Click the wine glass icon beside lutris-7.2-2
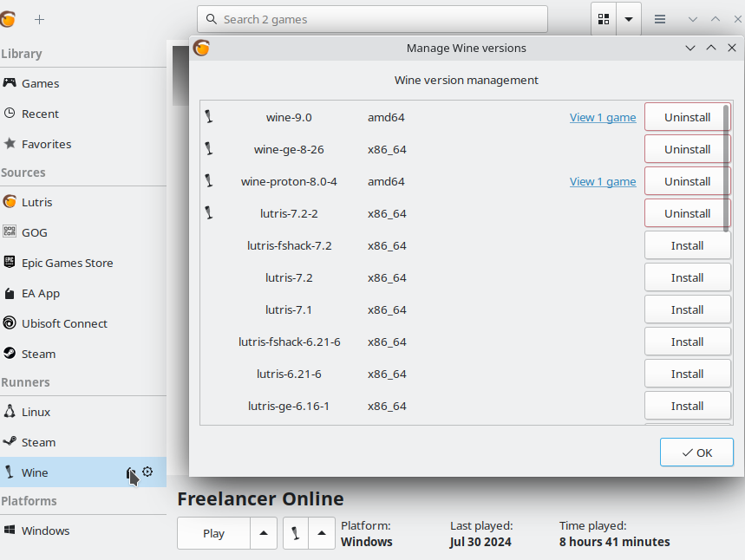Image resolution: width=745 pixels, height=560 pixels. click(208, 212)
